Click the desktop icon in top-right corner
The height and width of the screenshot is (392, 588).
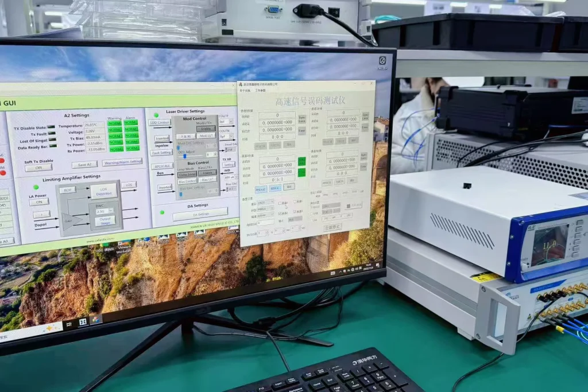pos(382,60)
